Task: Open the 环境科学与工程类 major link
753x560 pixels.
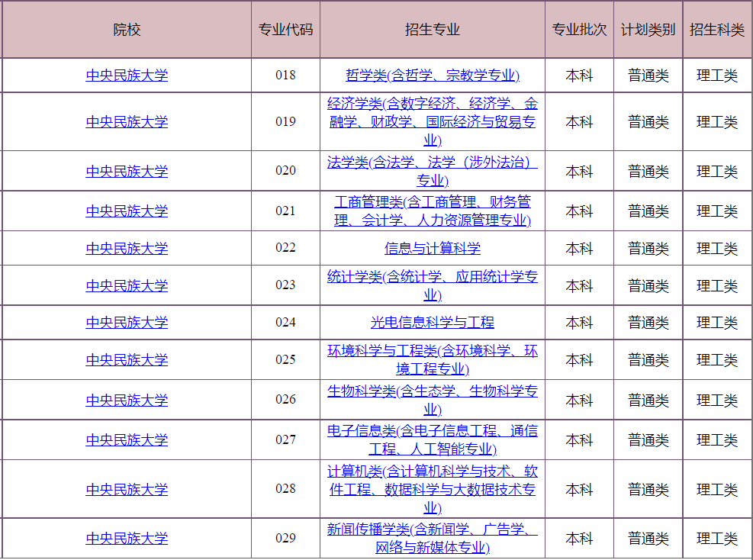Action: [433, 359]
